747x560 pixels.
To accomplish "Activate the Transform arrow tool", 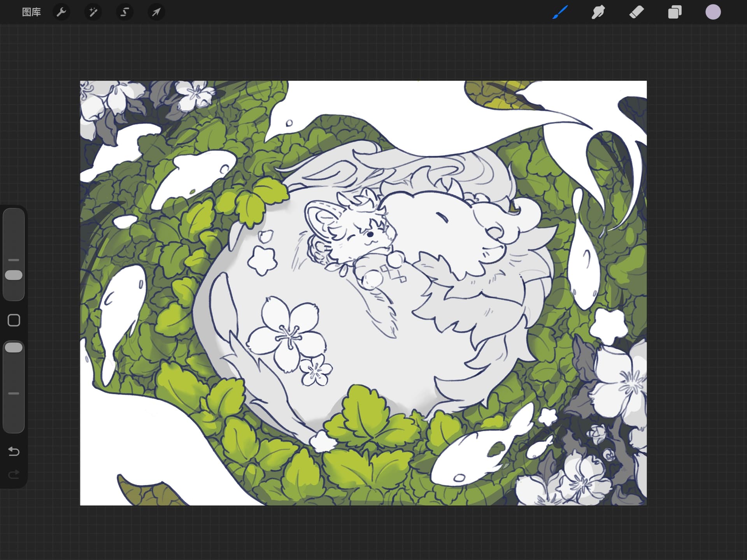I will pos(156,12).
